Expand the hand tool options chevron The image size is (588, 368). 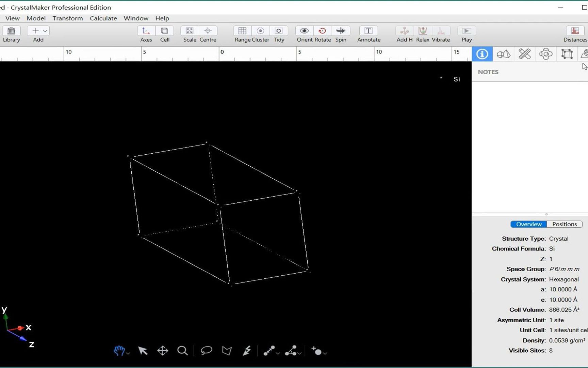point(128,353)
